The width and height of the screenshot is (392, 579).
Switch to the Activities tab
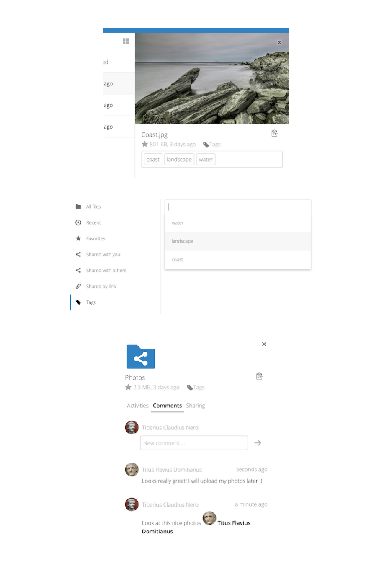(138, 406)
